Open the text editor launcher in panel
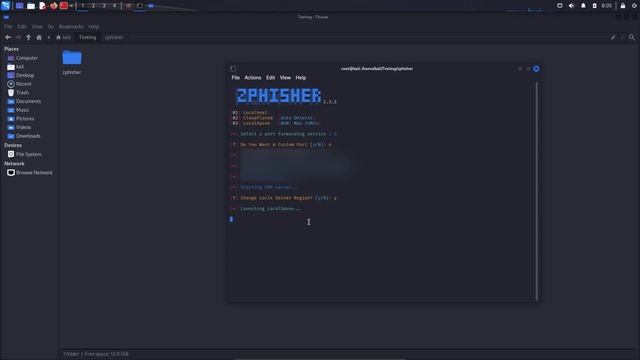 coord(42,6)
